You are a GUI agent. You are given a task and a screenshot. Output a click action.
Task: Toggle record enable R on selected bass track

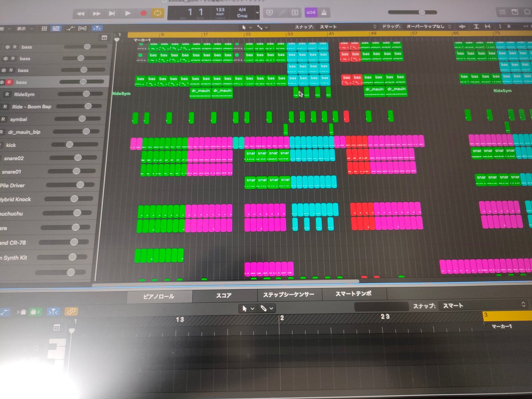click(9, 82)
